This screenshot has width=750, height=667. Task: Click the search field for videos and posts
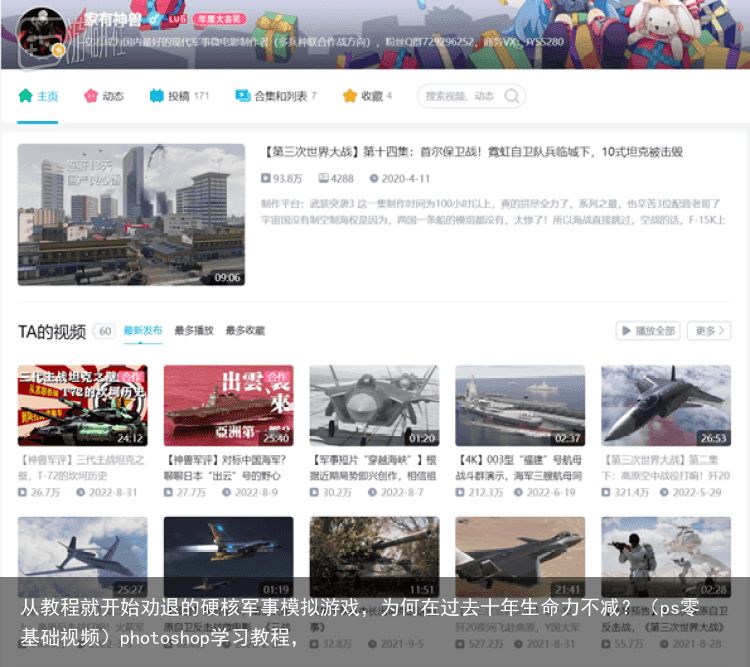point(471,96)
